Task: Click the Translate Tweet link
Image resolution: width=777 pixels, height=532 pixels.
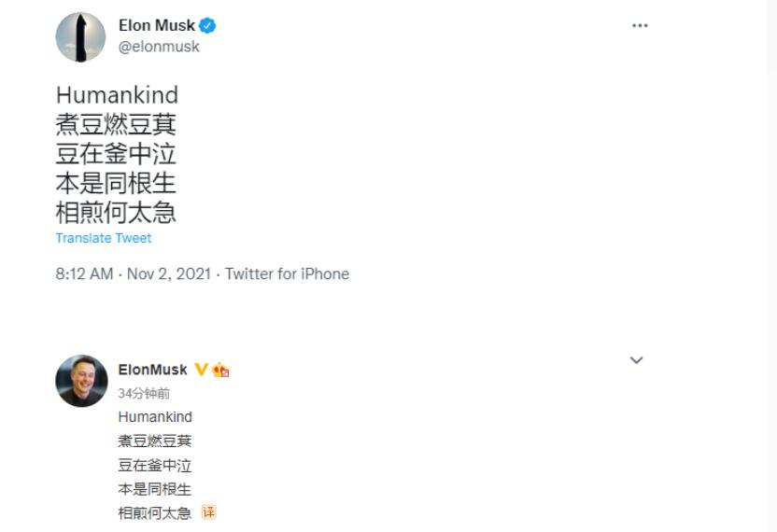Action: click(x=104, y=238)
